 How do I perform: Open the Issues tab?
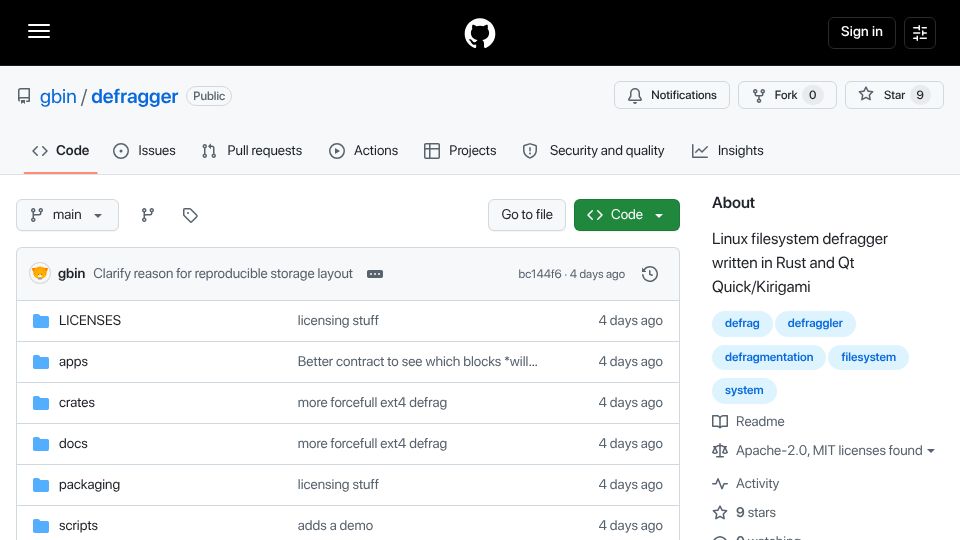tap(144, 151)
